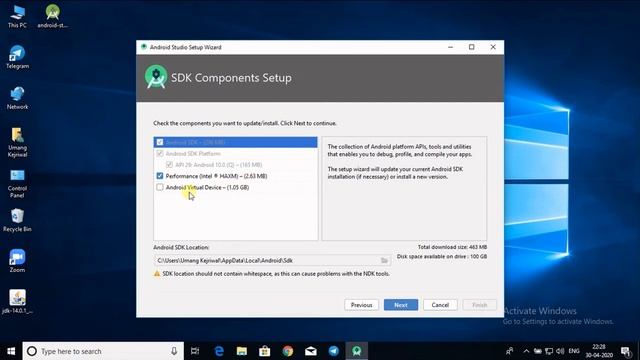This screenshot has width=640, height=360.
Task: Toggle the Android SDK checkbox
Action: 160,142
